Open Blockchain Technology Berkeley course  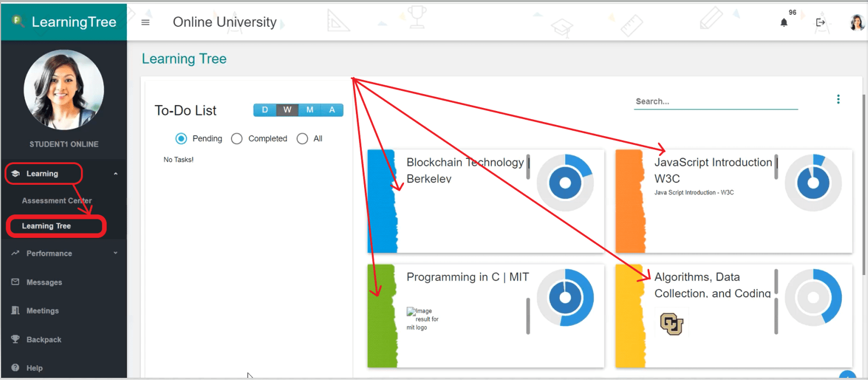(465, 170)
